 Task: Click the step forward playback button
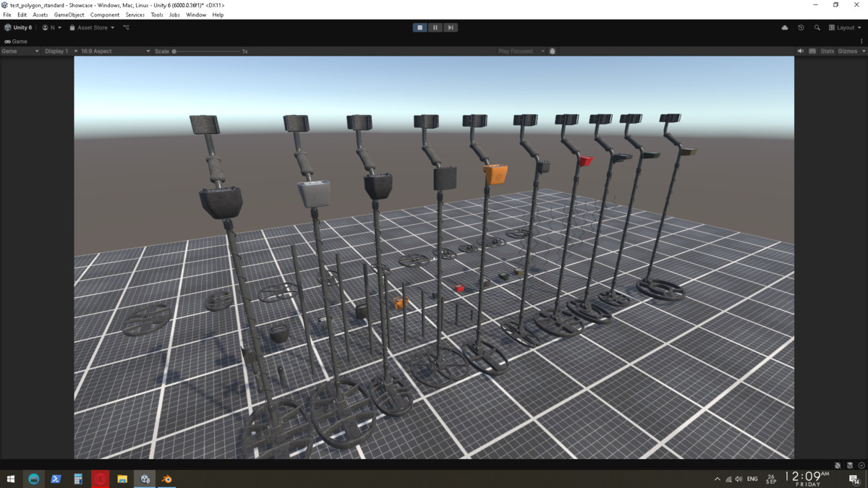click(x=450, y=27)
